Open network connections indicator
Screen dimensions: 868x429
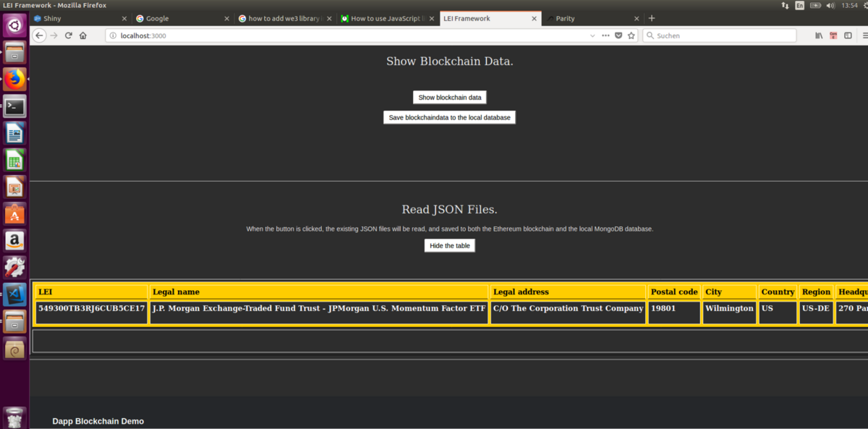point(786,5)
